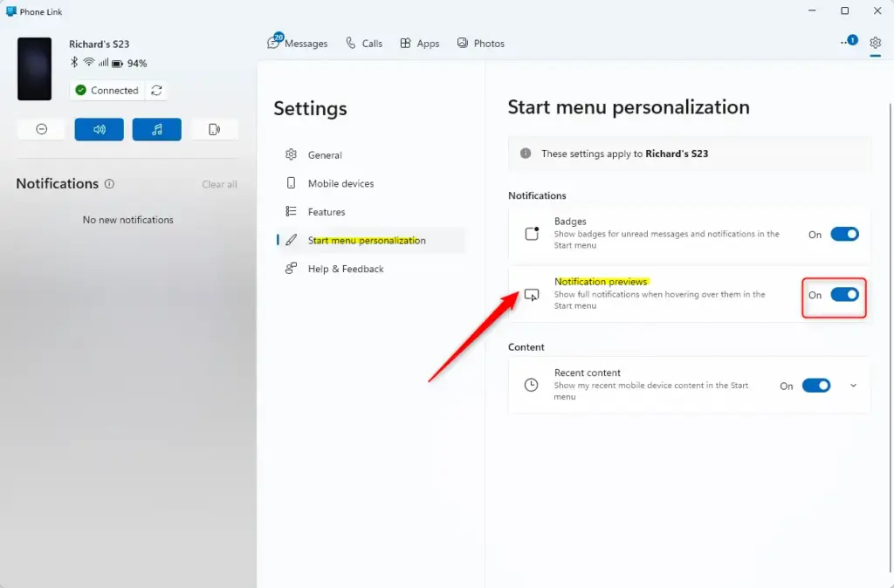
Task: Select Features settings section
Action: point(371,212)
